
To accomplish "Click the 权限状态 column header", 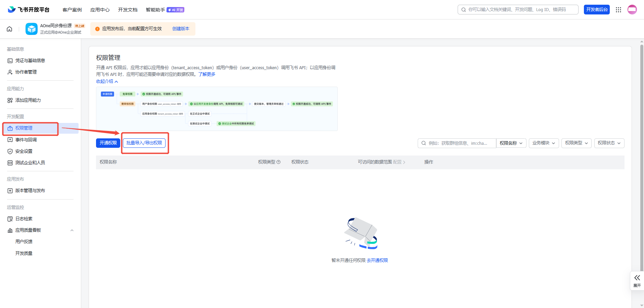I will click(x=300, y=162).
